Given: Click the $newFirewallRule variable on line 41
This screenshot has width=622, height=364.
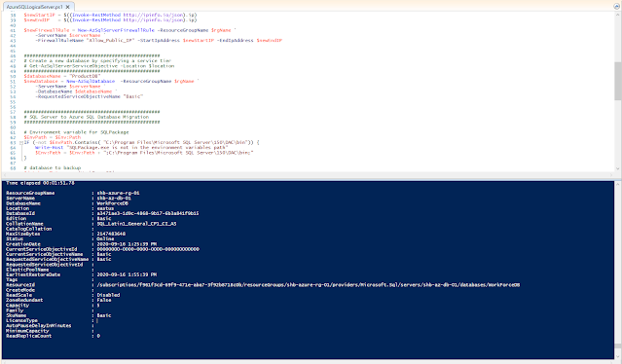Looking at the screenshot, I should pyautogui.click(x=47, y=30).
